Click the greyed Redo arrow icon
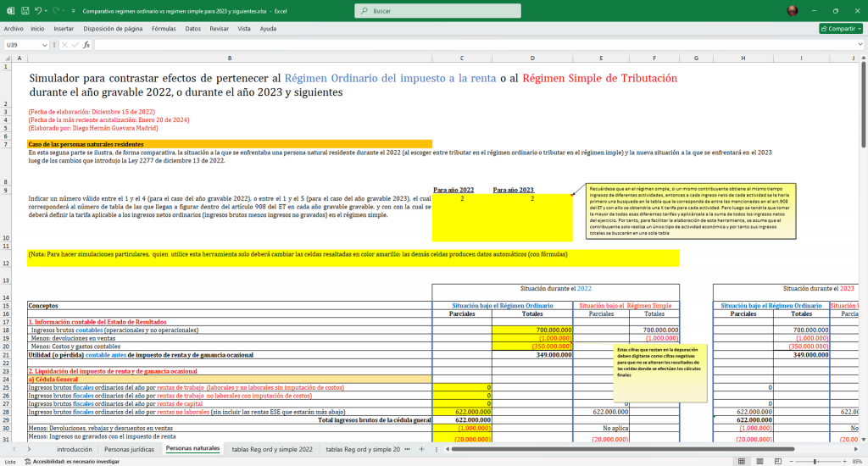Image resolution: width=868 pixels, height=466 pixels. pos(55,10)
